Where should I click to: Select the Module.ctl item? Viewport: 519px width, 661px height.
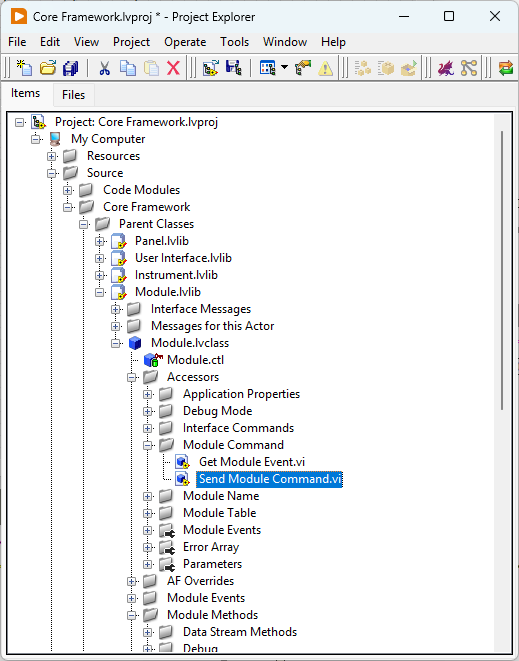pyautogui.click(x=195, y=360)
